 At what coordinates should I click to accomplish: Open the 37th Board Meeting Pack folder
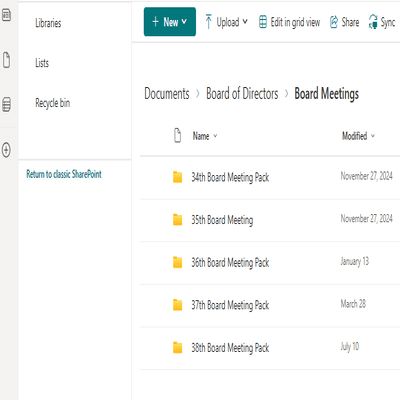click(230, 305)
